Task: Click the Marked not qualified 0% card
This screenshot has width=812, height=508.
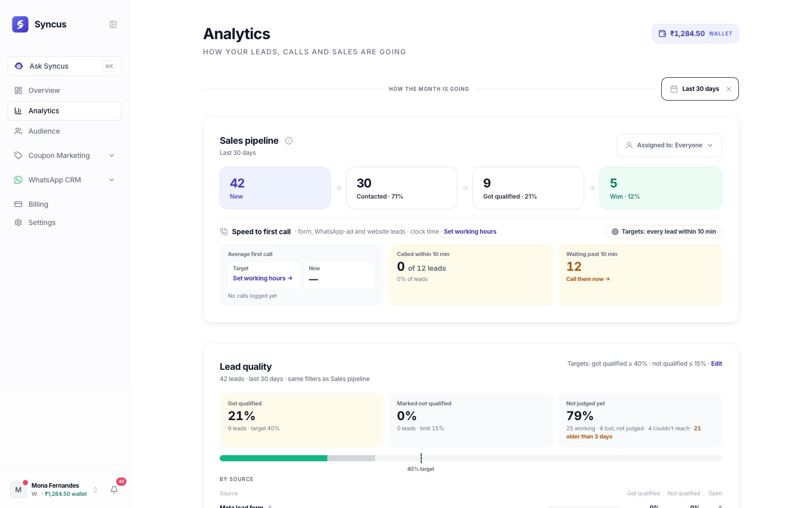Action: 470,420
